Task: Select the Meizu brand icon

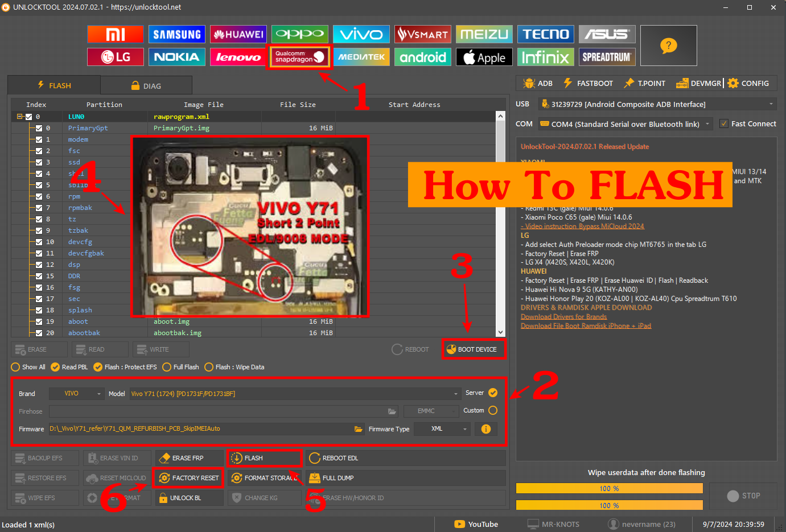Action: [x=484, y=34]
